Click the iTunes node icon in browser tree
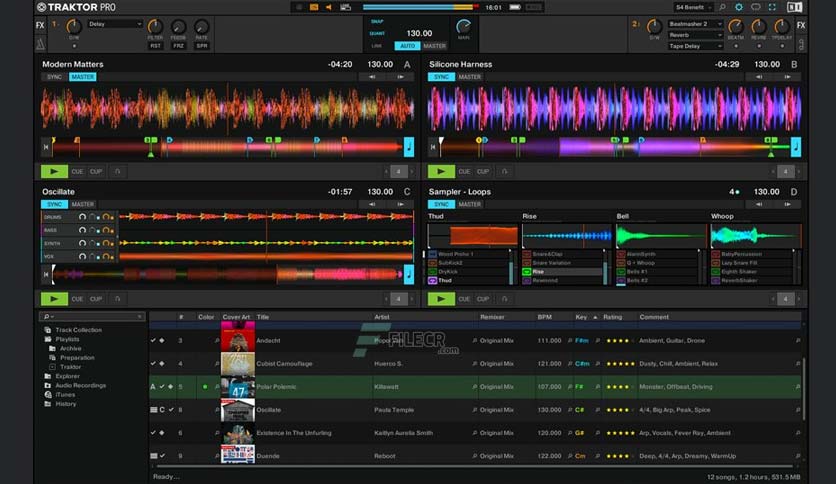Viewport: 836px width, 484px height. click(48, 394)
